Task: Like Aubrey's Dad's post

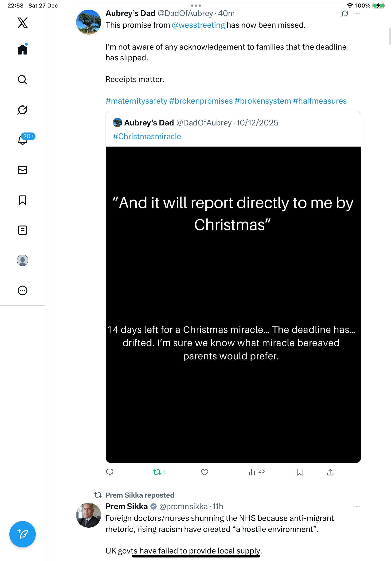Action: (x=204, y=472)
